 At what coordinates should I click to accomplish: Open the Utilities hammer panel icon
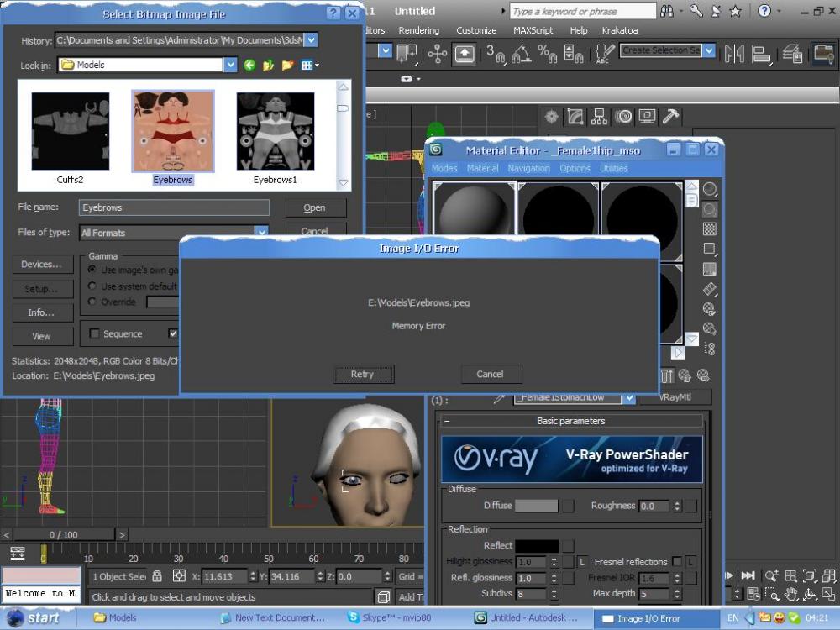click(671, 117)
